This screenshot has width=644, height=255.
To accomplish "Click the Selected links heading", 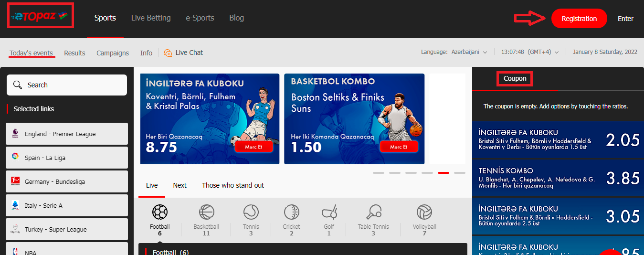I will pyautogui.click(x=33, y=109).
